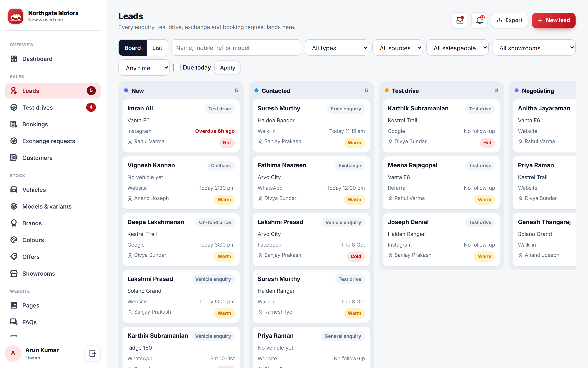Open Bookings in the sidebar
Image resolution: width=588 pixels, height=368 pixels.
(53, 124)
